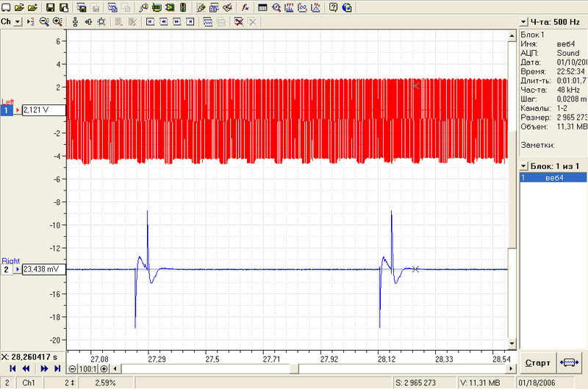The height and width of the screenshot is (389, 588).
Task: Click the horizontal scrollbar right arrow
Action: (x=511, y=368)
